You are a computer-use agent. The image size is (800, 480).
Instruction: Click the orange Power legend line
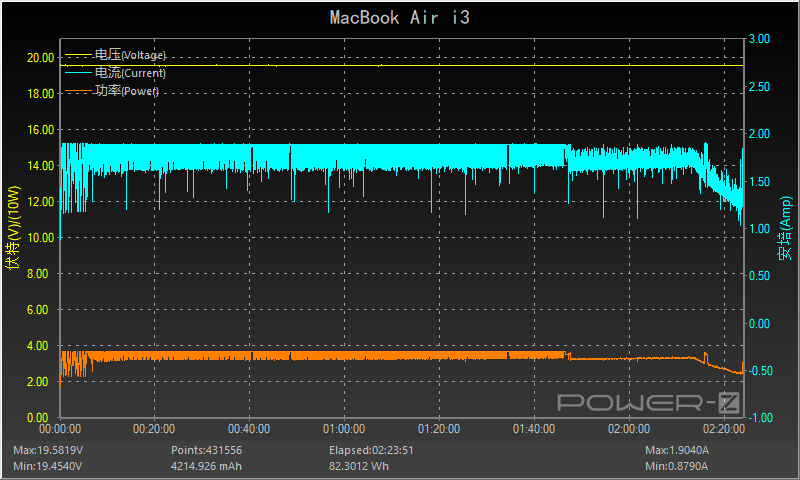click(77, 91)
